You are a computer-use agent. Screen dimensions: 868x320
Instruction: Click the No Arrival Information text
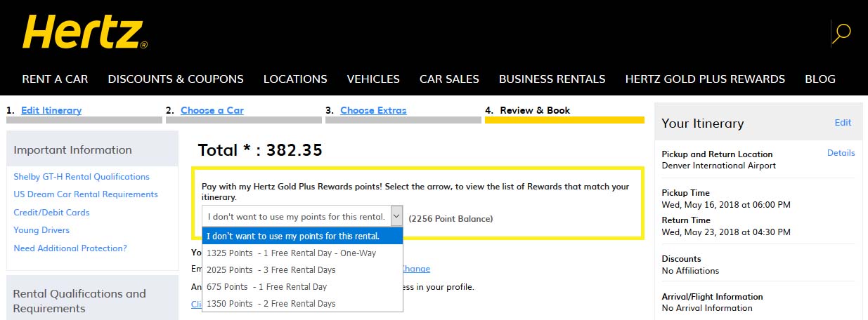pos(707,307)
